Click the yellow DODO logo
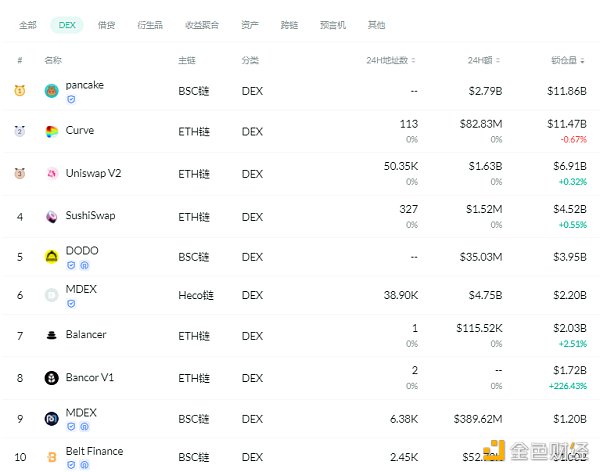600x472 pixels. click(52, 256)
